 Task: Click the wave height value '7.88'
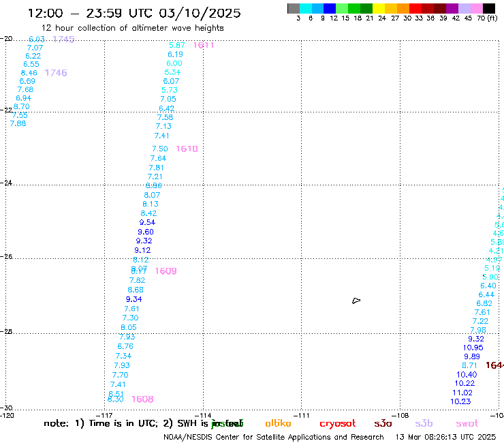click(x=18, y=123)
